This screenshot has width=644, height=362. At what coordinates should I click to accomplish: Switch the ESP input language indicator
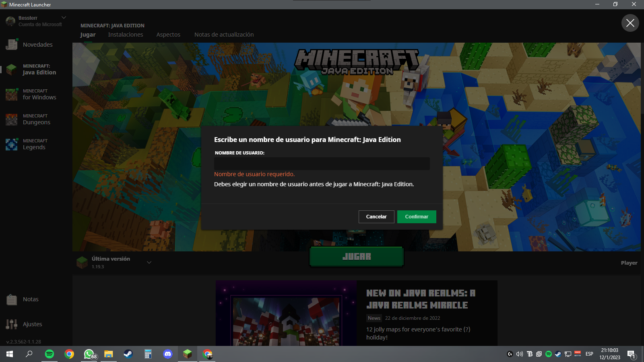click(x=589, y=354)
